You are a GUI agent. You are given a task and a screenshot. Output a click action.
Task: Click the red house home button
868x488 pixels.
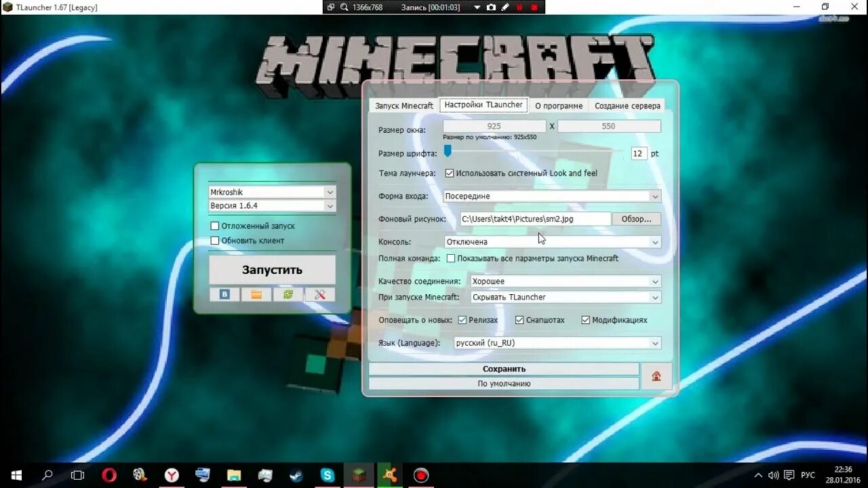[656, 376]
